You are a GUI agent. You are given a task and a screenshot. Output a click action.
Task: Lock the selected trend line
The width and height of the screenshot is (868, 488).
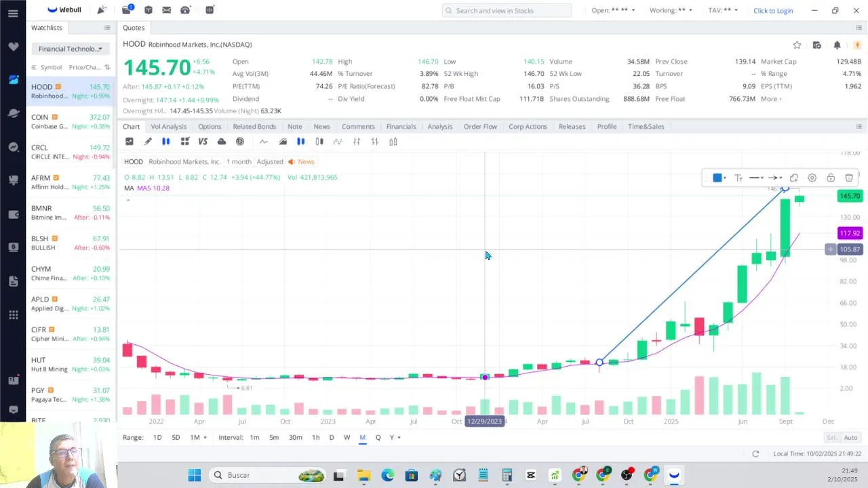coord(831,178)
